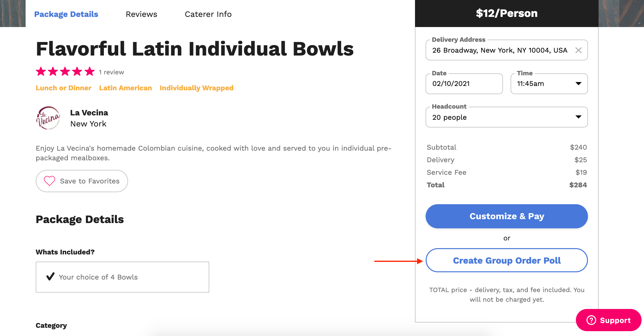
Task: Open the Time dropdown arrow
Action: pos(578,84)
